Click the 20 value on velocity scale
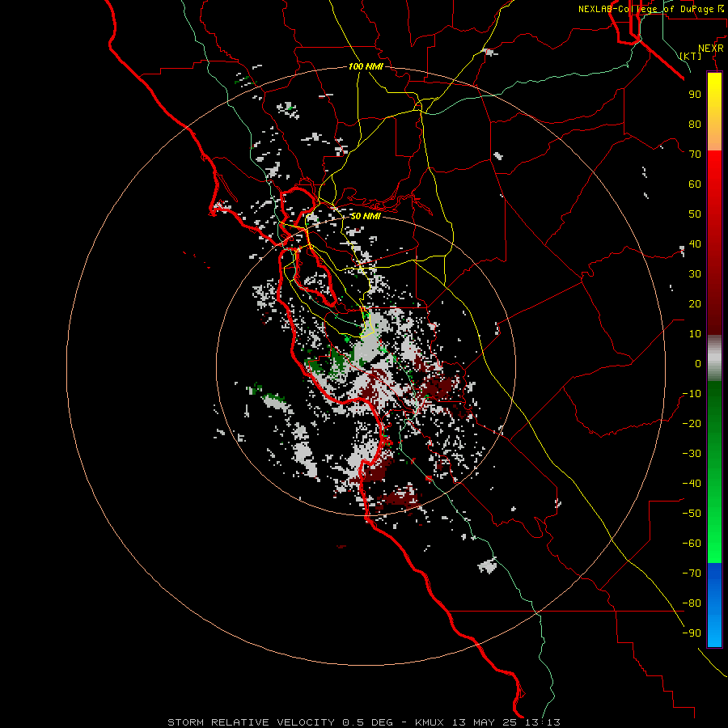This screenshot has width=728, height=728. [695, 303]
